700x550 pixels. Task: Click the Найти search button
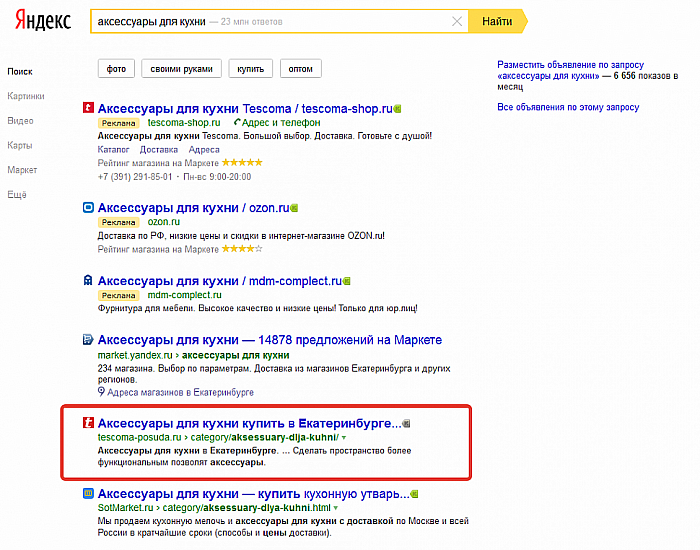[x=497, y=21]
